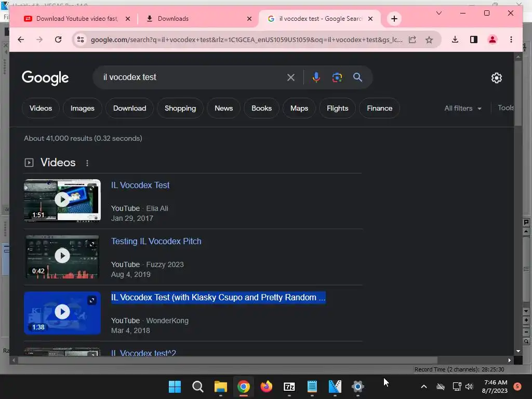Select the Flights filter chip
The image size is (532, 399).
click(338, 108)
